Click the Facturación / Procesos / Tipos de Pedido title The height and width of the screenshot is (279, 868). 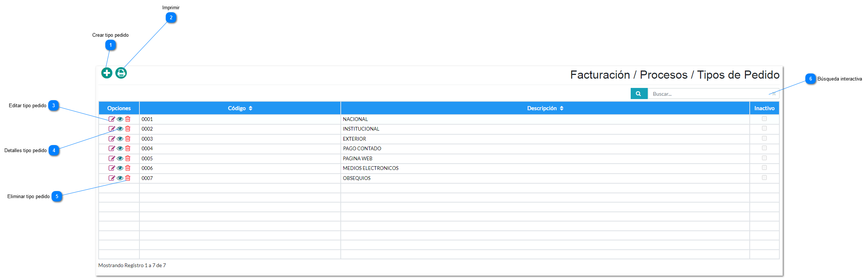point(675,75)
